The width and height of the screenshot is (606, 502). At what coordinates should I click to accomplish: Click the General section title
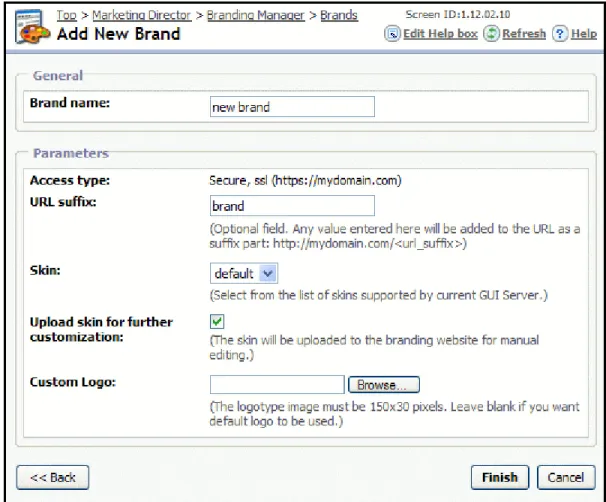point(58,75)
